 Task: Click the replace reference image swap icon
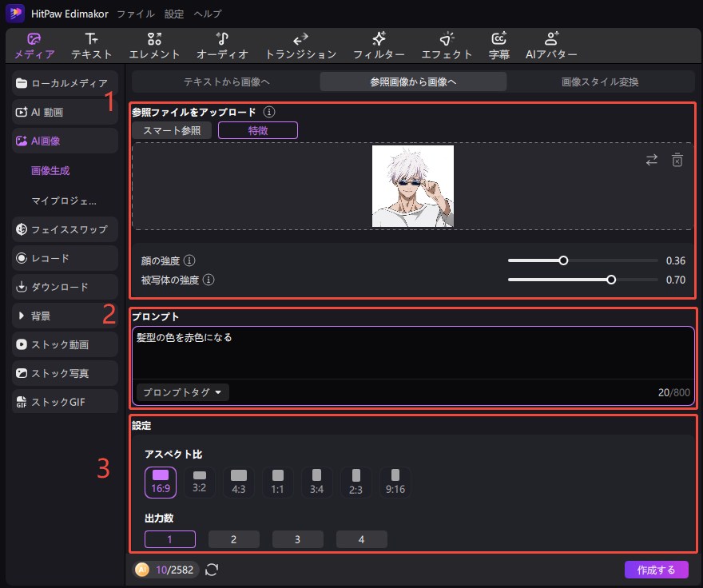(x=651, y=160)
